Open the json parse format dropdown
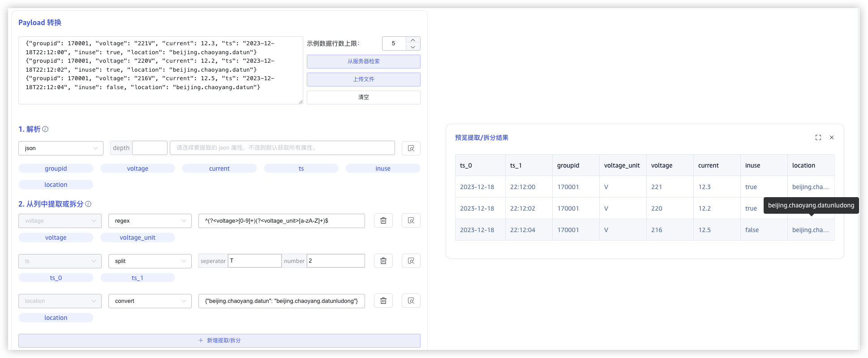The image size is (868, 358). click(61, 148)
